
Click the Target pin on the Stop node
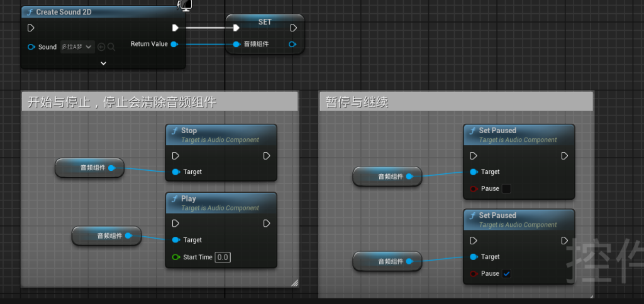pos(175,172)
